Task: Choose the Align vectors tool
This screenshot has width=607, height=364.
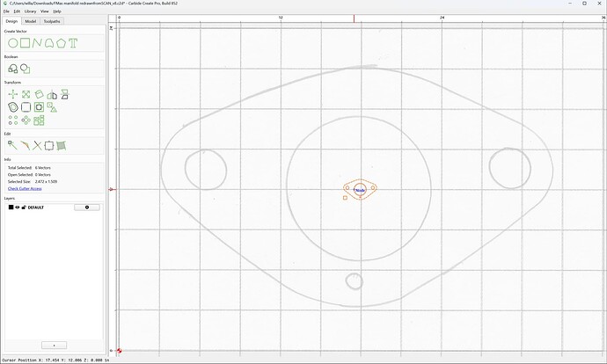Action: click(64, 94)
